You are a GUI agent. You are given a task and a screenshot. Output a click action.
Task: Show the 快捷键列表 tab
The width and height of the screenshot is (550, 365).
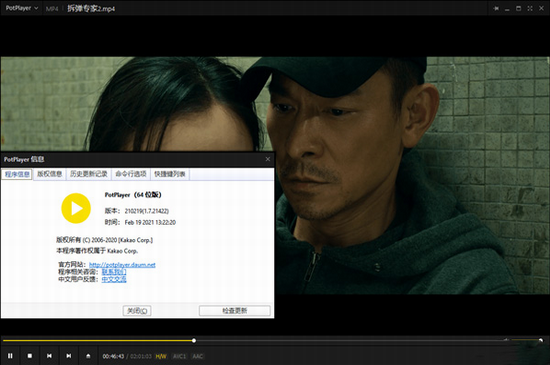point(170,174)
